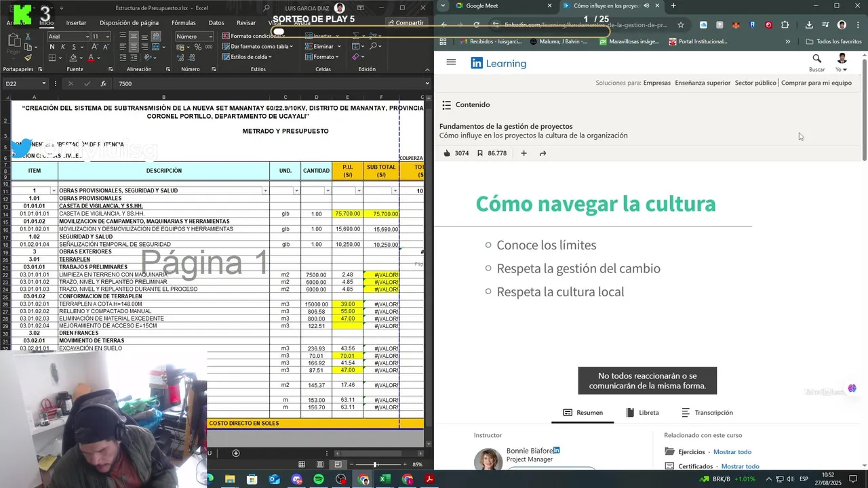Save the course with bookmark icon

[480, 153]
